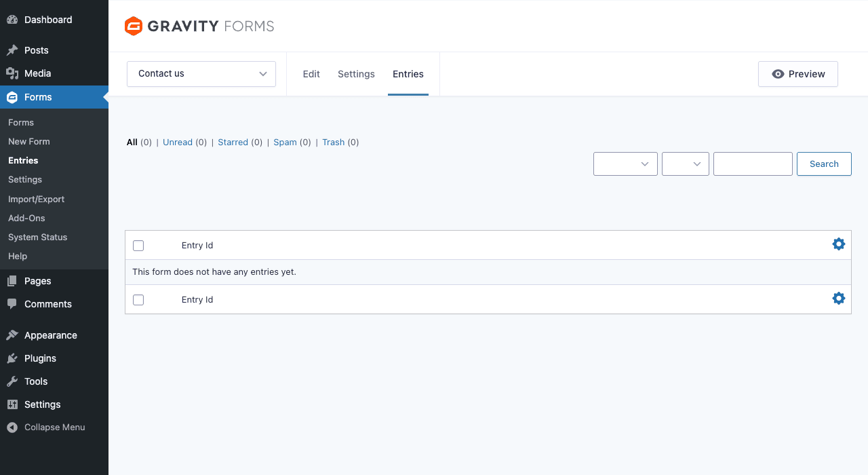Click the Posts pushpin icon
The image size is (868, 475).
[x=12, y=50]
